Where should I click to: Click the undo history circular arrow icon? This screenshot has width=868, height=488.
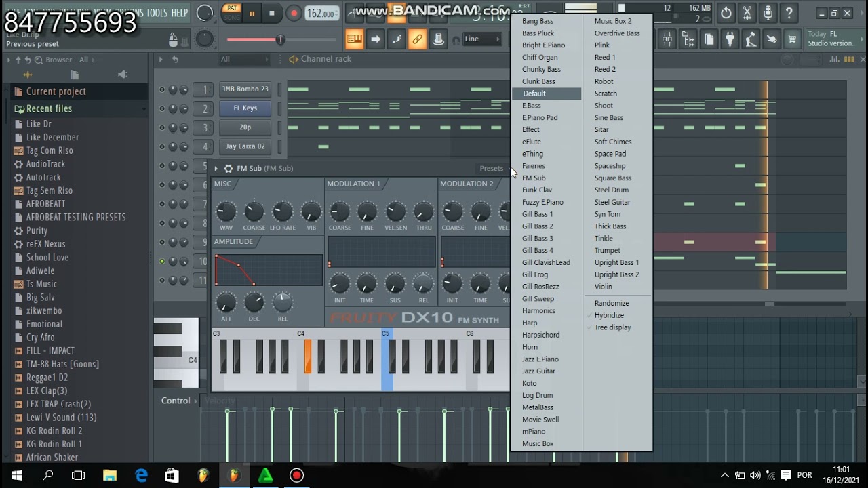click(x=726, y=13)
